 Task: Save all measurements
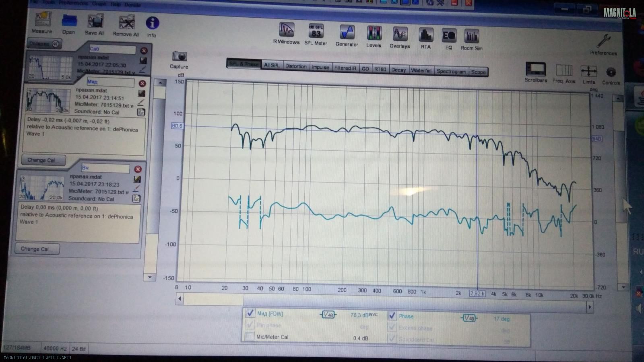(95, 25)
